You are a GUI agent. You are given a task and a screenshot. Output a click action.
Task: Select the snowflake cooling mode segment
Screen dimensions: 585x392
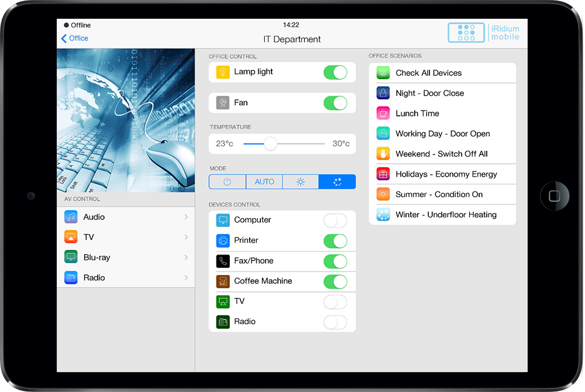(x=338, y=181)
